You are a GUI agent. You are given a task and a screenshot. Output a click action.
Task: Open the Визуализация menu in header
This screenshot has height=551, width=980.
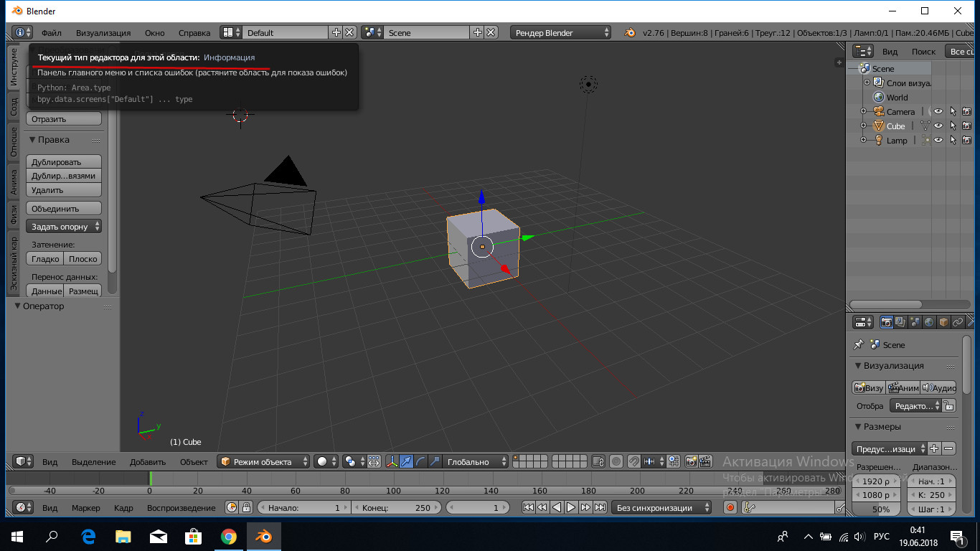(103, 32)
